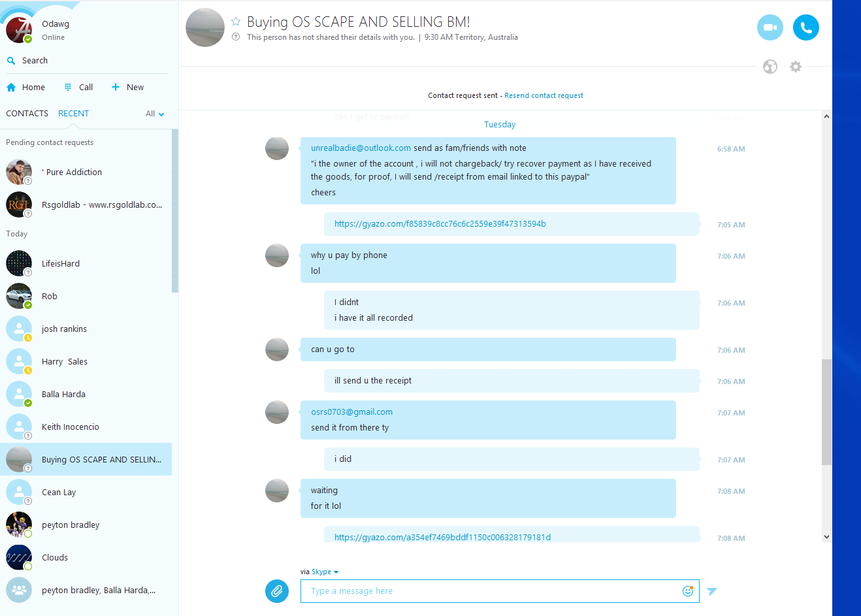Switch to the CONTACTS tab
This screenshot has width=861, height=616.
[x=27, y=113]
